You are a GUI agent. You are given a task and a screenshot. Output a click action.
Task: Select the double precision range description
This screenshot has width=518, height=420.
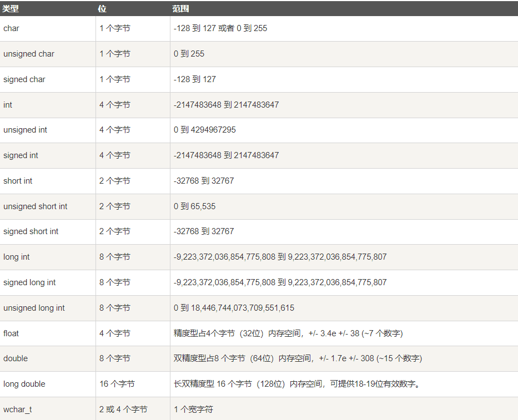[298, 358]
